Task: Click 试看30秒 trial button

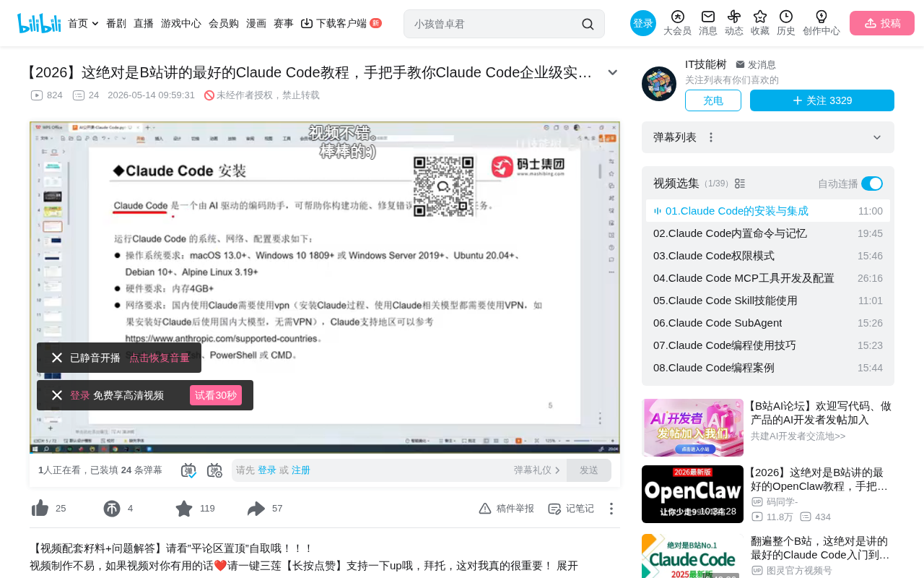Action: coord(216,395)
